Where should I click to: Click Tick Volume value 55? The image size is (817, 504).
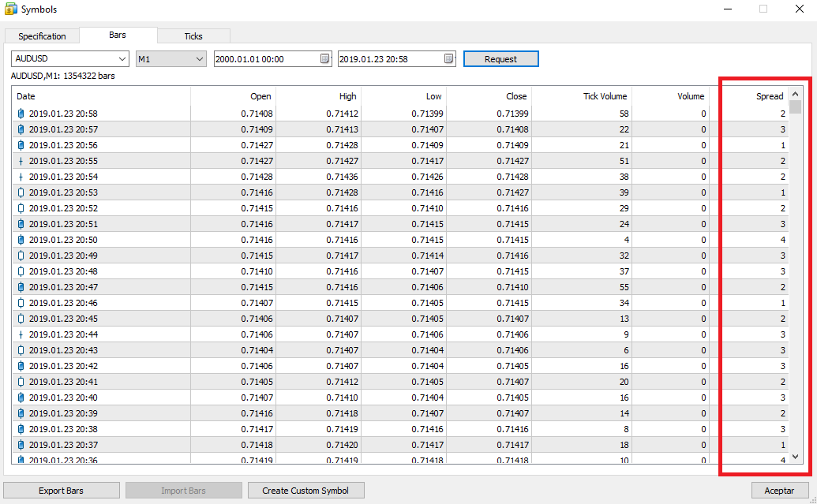pyautogui.click(x=624, y=287)
